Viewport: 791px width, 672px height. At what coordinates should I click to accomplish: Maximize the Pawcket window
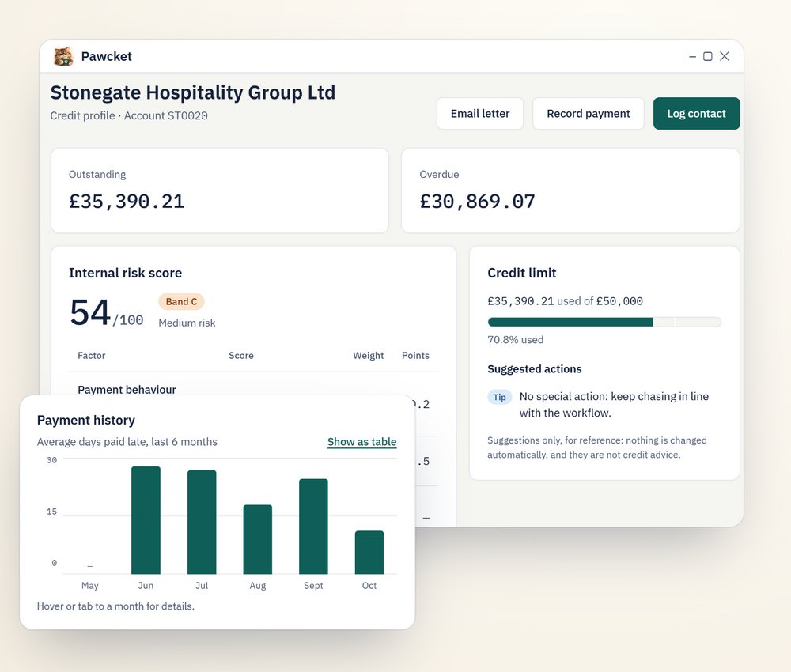tap(708, 56)
